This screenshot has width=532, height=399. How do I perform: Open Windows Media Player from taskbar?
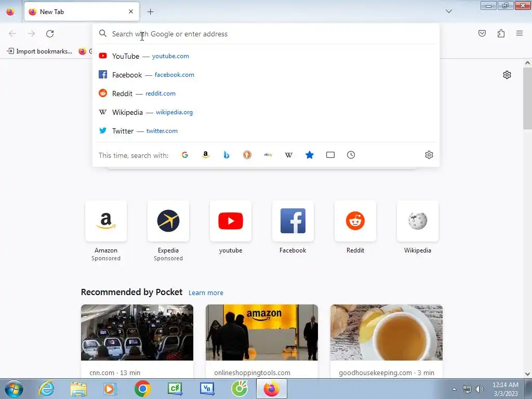point(110,389)
